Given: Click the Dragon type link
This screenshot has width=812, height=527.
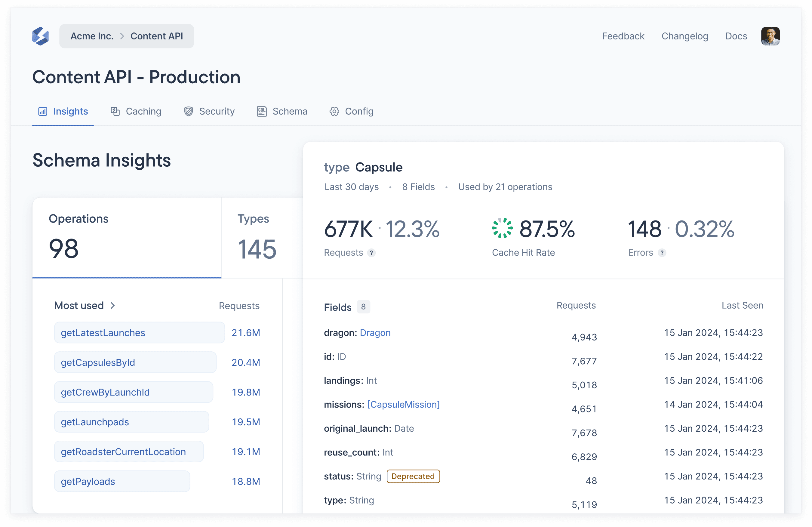Looking at the screenshot, I should [x=375, y=332].
